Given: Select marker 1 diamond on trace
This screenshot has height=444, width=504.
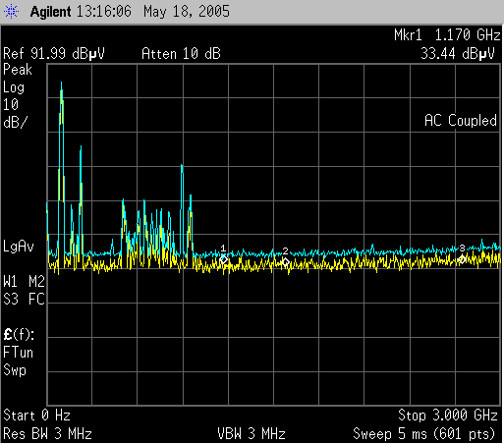Looking at the screenshot, I should pos(224,260).
